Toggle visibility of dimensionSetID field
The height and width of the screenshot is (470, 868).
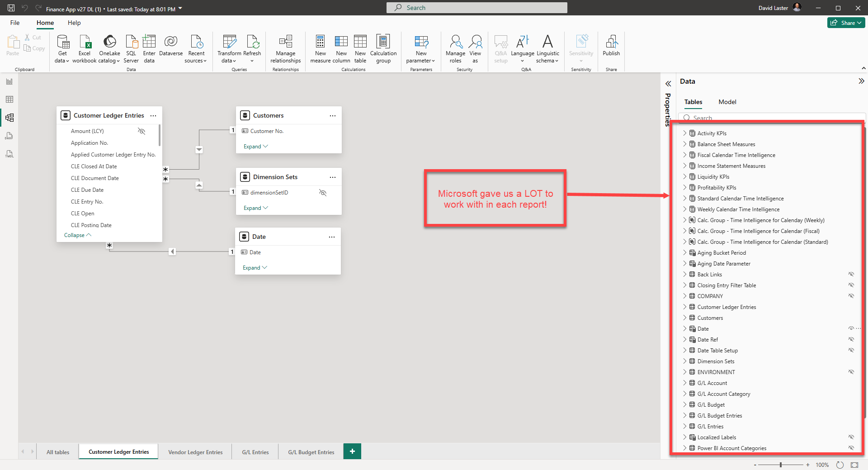322,193
